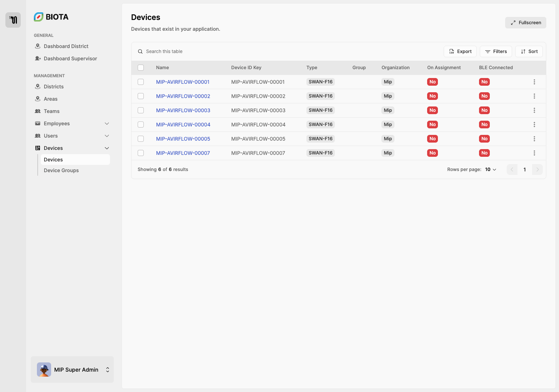Expand the Users sidebar section

click(107, 136)
